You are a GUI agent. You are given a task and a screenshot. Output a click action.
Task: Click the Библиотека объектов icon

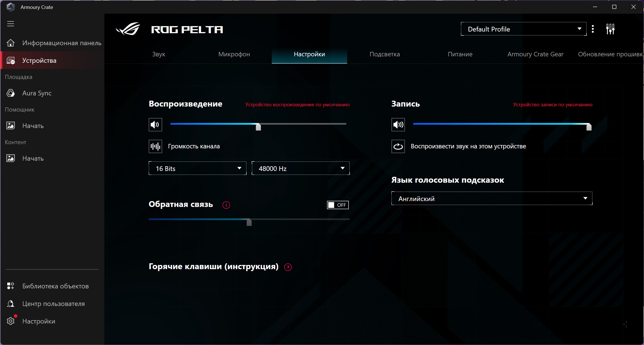[11, 286]
